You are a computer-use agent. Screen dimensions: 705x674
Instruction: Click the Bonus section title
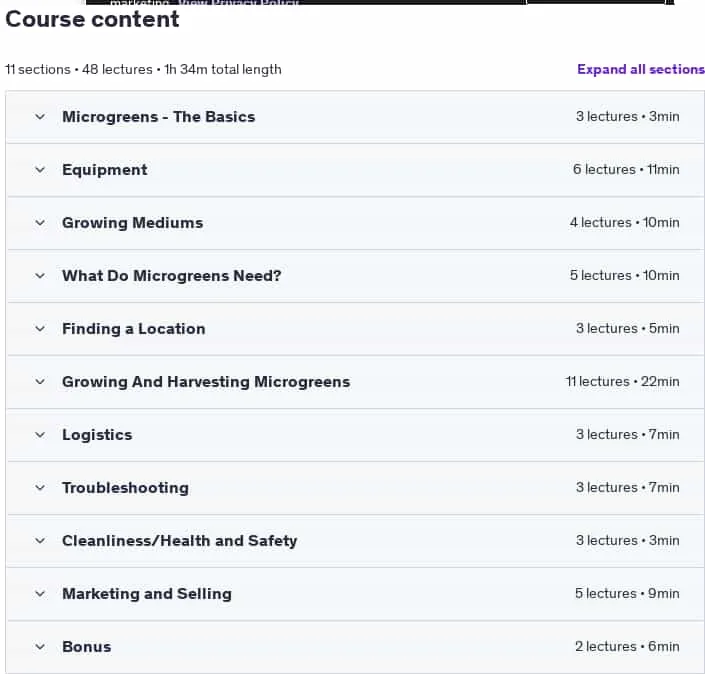tap(87, 647)
